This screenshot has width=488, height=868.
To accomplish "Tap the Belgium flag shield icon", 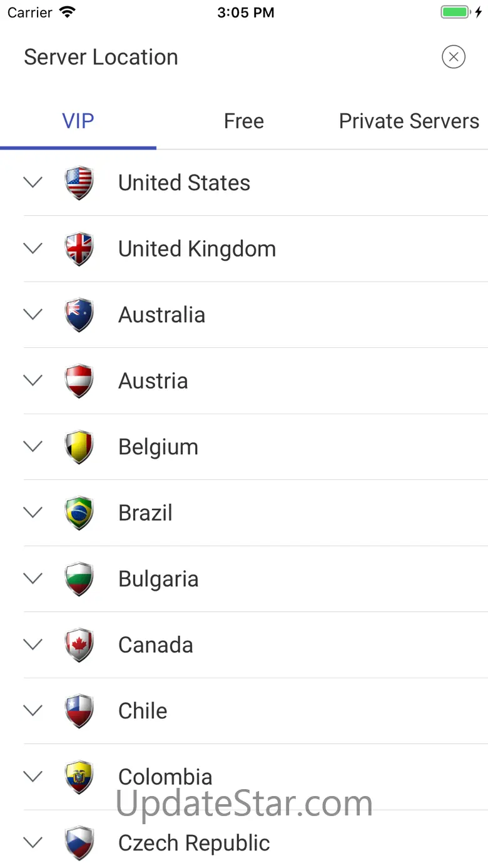I will [79, 447].
